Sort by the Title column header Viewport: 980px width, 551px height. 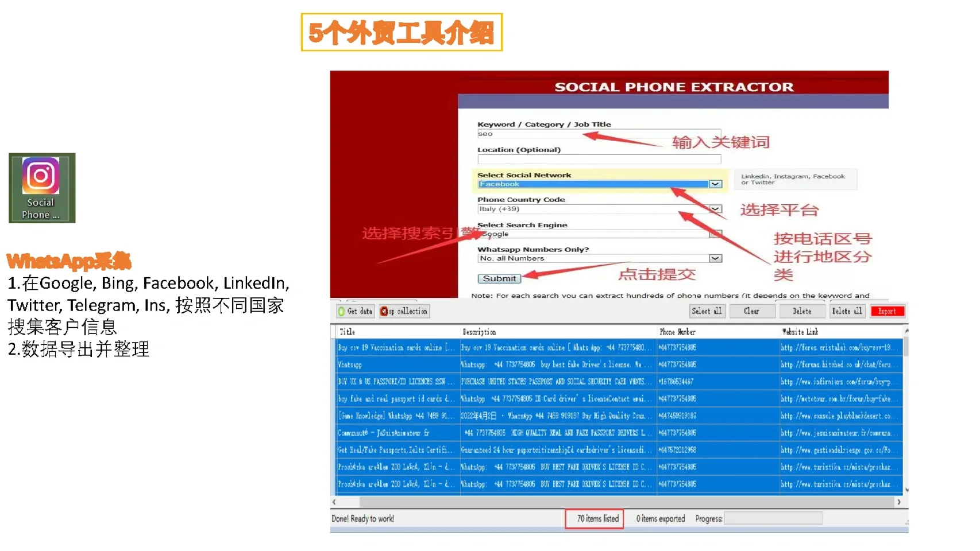398,332
